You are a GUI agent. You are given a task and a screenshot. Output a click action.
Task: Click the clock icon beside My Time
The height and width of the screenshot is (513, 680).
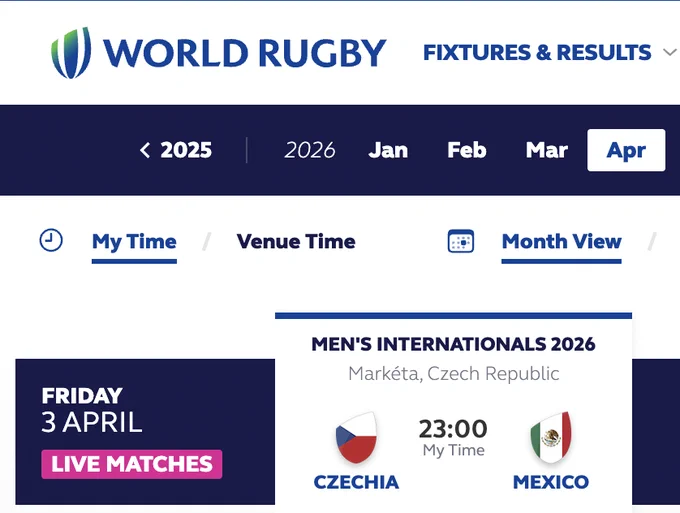coord(51,240)
